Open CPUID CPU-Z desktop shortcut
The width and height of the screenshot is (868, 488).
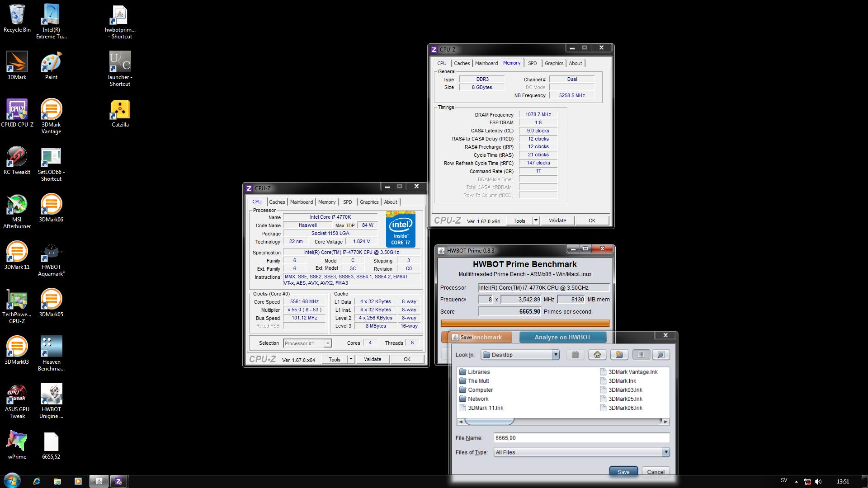click(x=17, y=113)
